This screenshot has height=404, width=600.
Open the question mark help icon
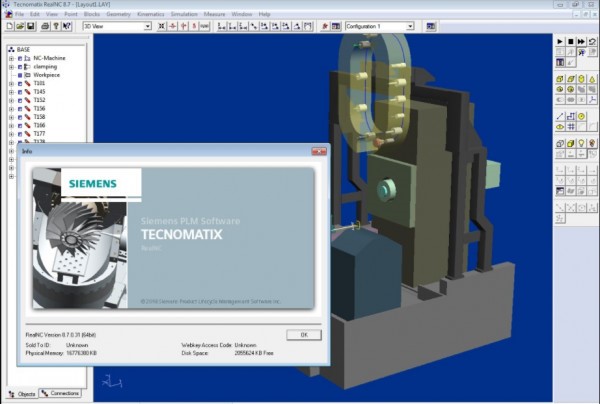point(56,26)
